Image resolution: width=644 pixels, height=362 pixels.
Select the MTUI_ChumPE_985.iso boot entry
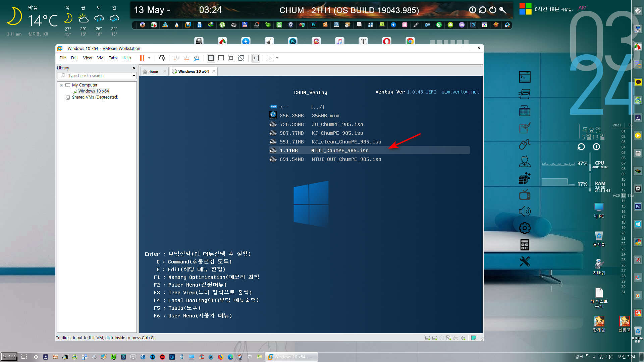click(369, 150)
